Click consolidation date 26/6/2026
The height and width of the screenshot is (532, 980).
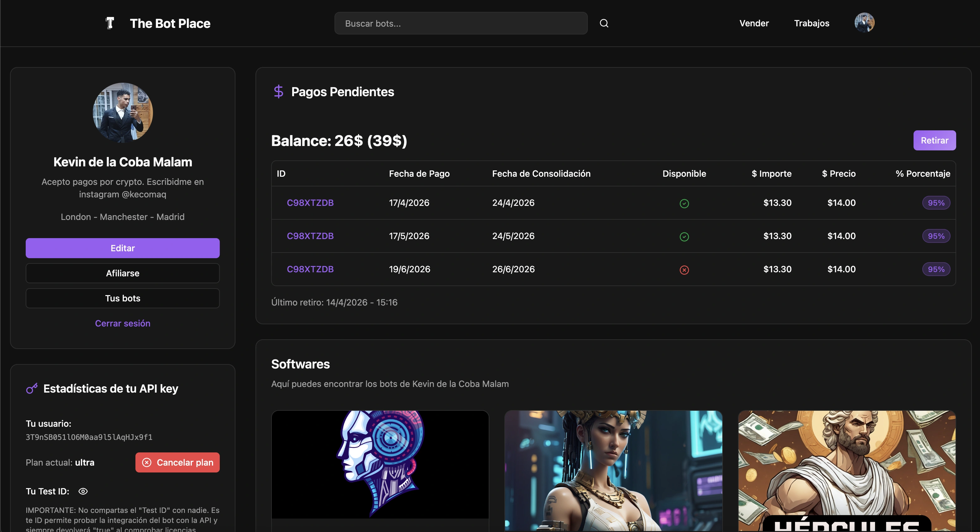click(513, 269)
